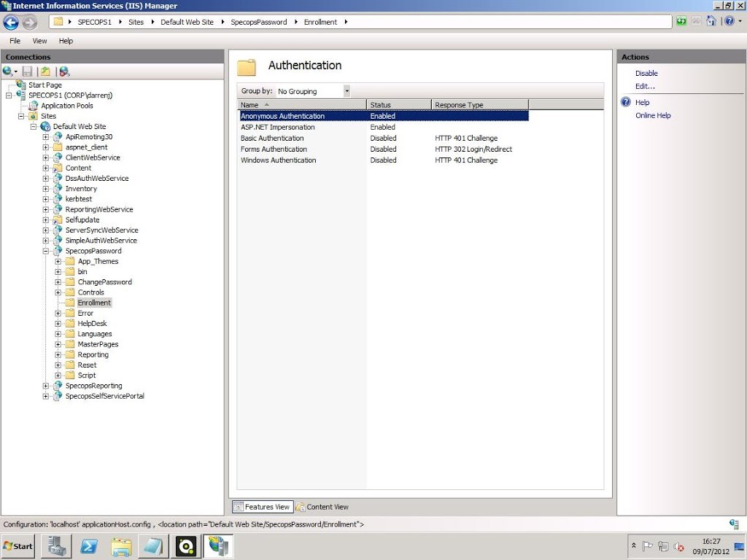
Task: Click Disable in the Actions pane
Action: tap(646, 74)
